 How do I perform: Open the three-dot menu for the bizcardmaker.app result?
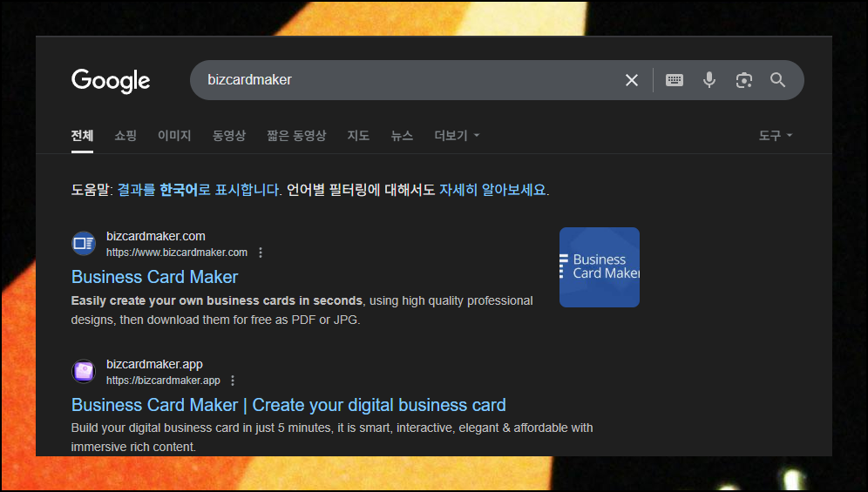pos(233,381)
